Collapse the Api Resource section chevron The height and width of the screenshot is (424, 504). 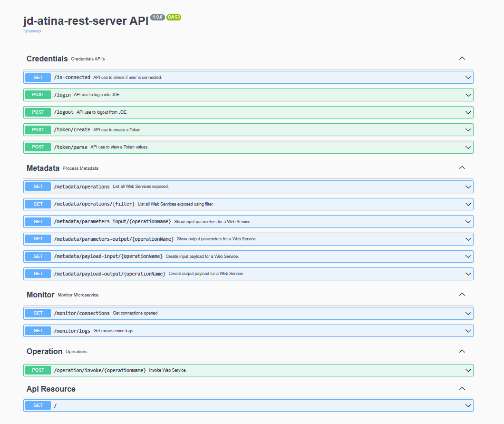[x=462, y=389]
